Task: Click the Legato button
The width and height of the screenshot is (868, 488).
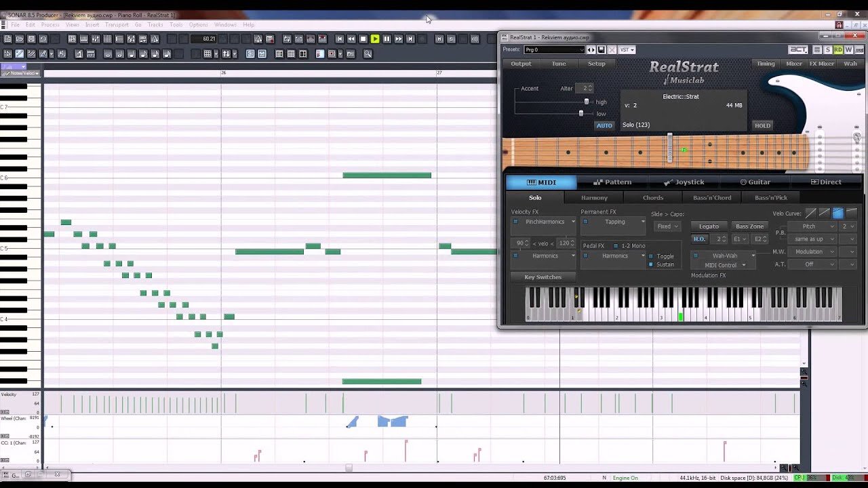Action: [709, 226]
